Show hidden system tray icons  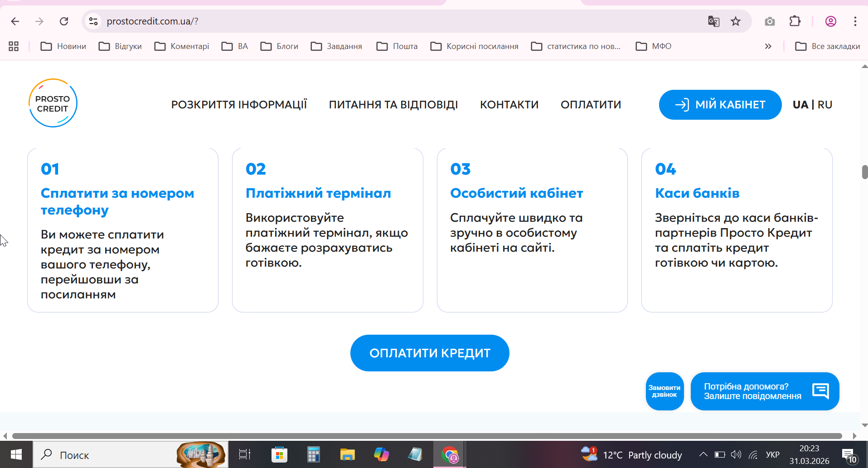pyautogui.click(x=703, y=454)
